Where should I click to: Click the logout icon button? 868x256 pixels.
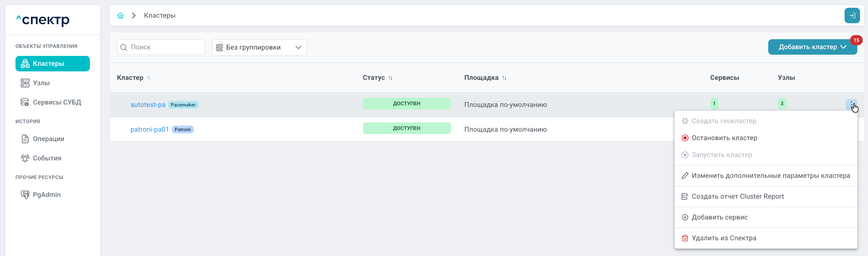tap(852, 15)
